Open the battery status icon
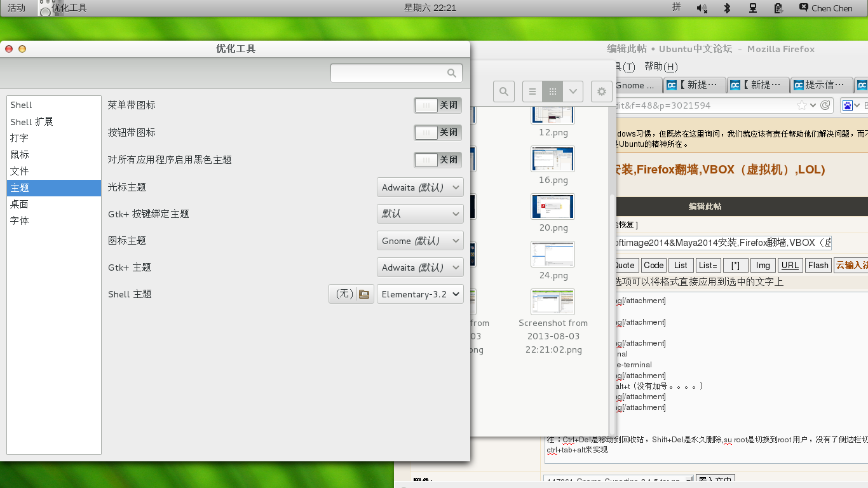This screenshot has width=868, height=488. [778, 8]
